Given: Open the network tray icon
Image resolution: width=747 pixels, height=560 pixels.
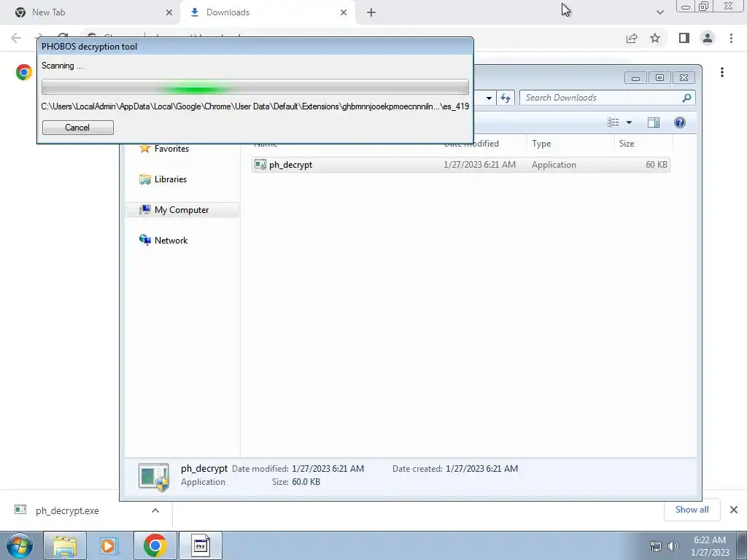Looking at the screenshot, I should tap(656, 546).
